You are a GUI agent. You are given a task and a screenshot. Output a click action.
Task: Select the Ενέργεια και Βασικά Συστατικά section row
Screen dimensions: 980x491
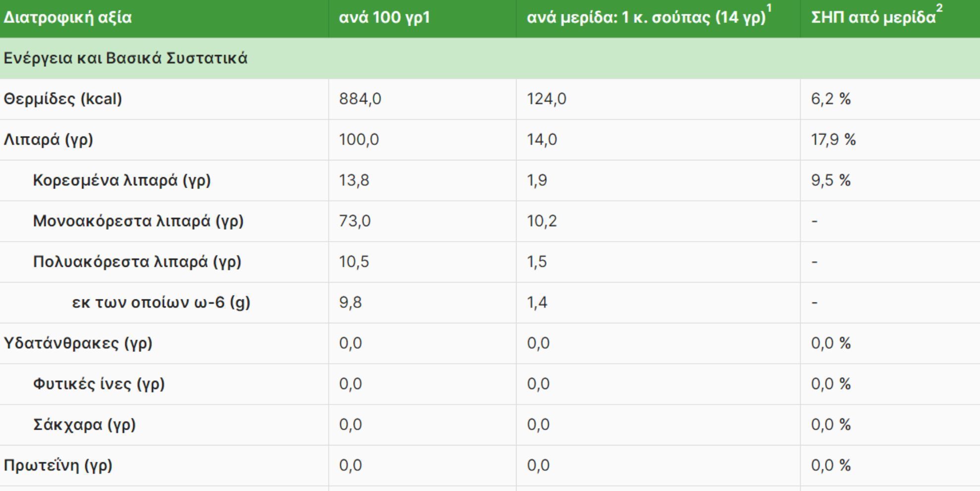point(125,58)
